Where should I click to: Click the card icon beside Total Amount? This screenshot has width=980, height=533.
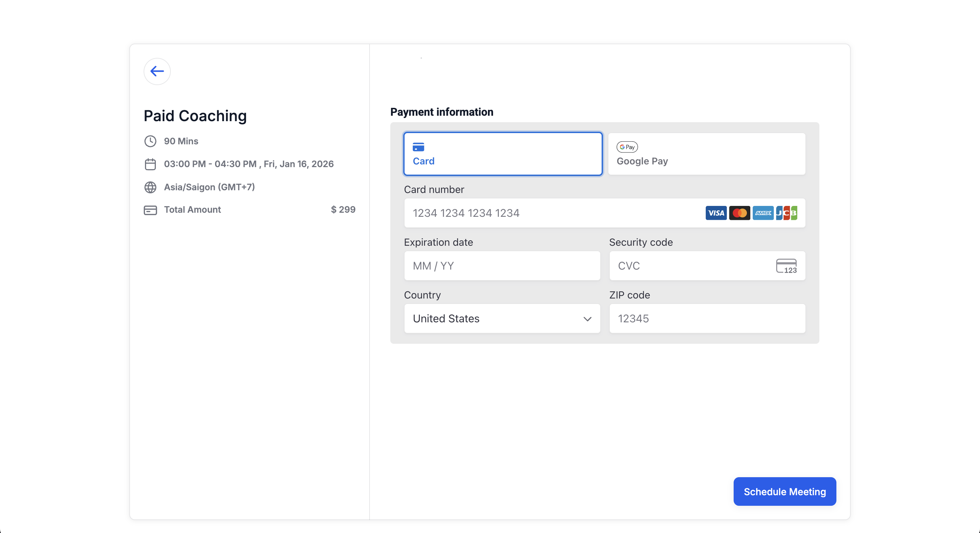pyautogui.click(x=150, y=210)
